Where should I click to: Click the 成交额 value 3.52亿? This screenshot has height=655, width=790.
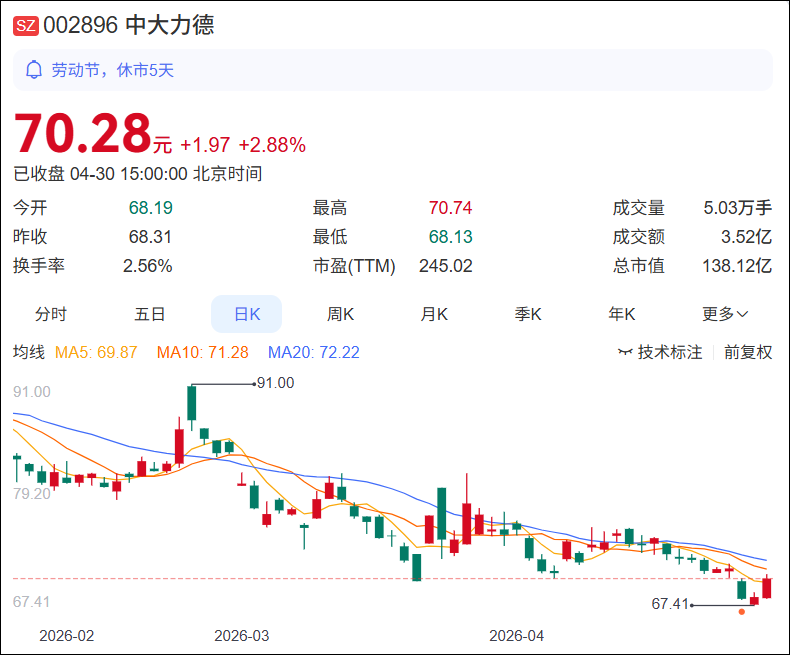[746, 237]
